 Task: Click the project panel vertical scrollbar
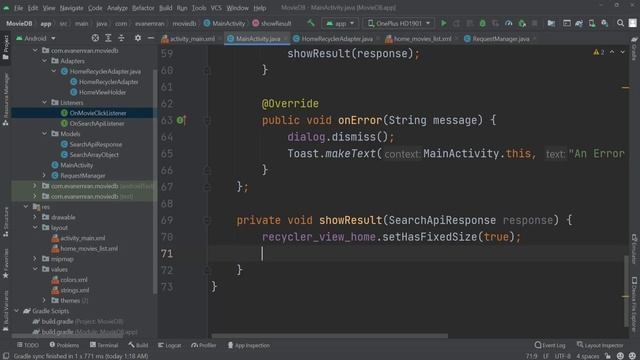click(x=155, y=182)
